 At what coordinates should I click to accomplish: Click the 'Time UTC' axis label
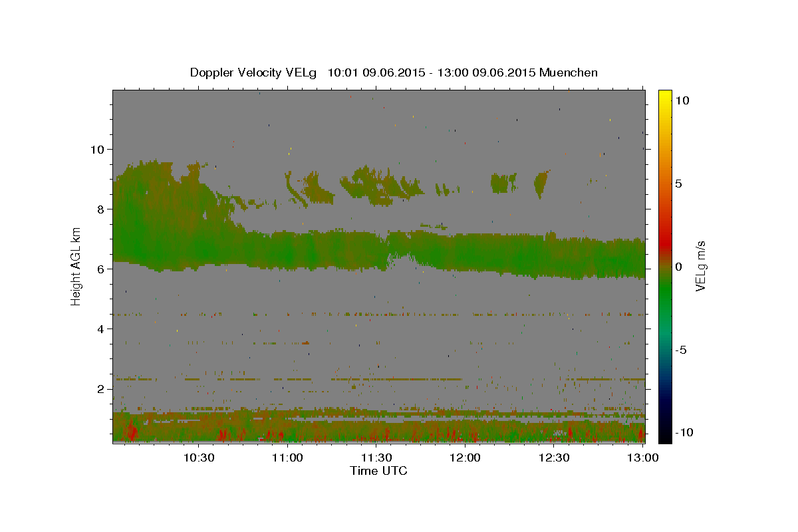pyautogui.click(x=378, y=471)
